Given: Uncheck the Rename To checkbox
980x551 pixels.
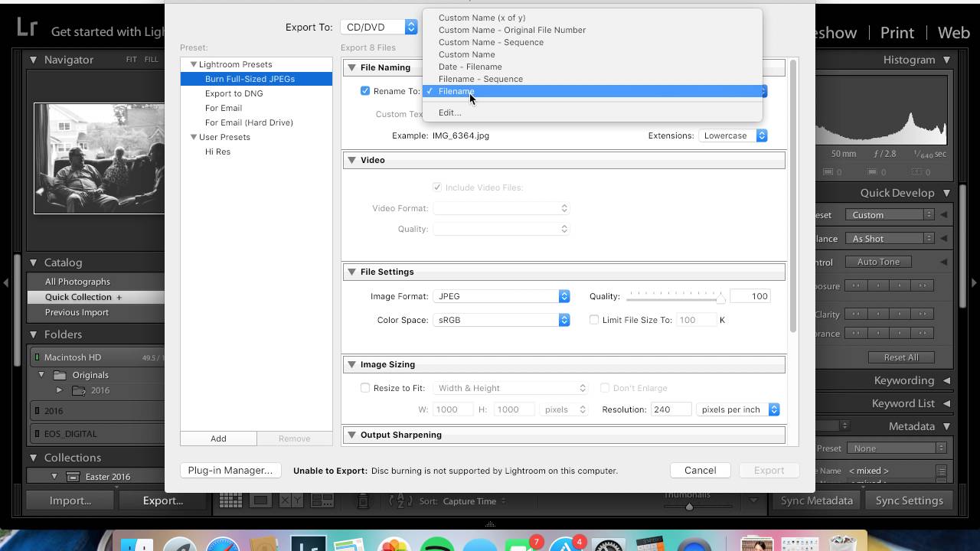Looking at the screenshot, I should [365, 91].
